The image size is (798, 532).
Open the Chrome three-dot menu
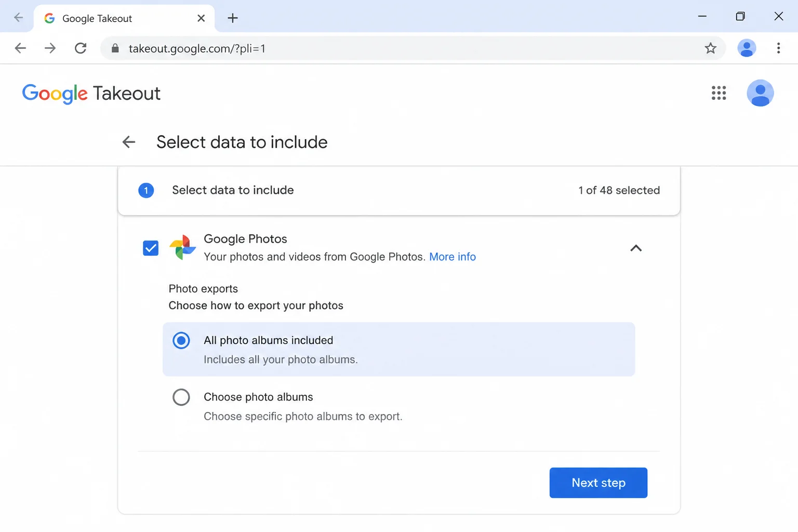click(x=778, y=48)
